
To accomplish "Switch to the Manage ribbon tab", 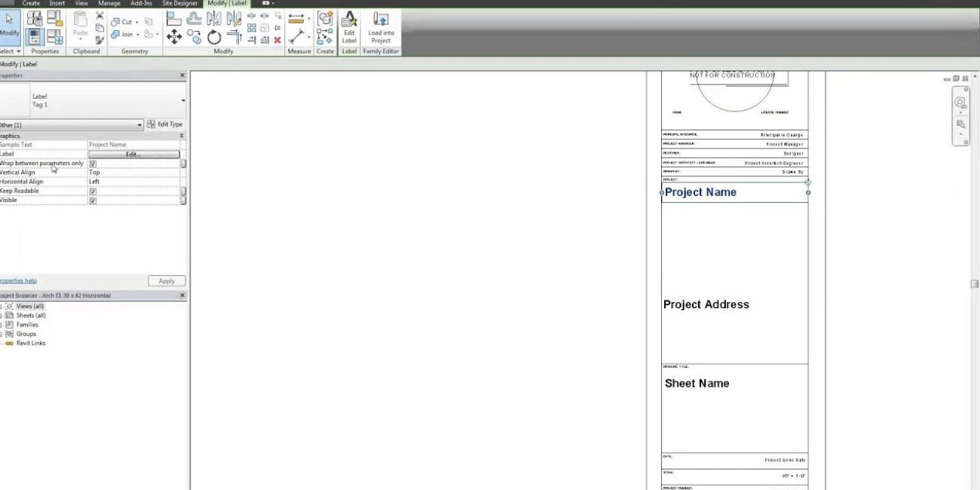I will point(109,3).
